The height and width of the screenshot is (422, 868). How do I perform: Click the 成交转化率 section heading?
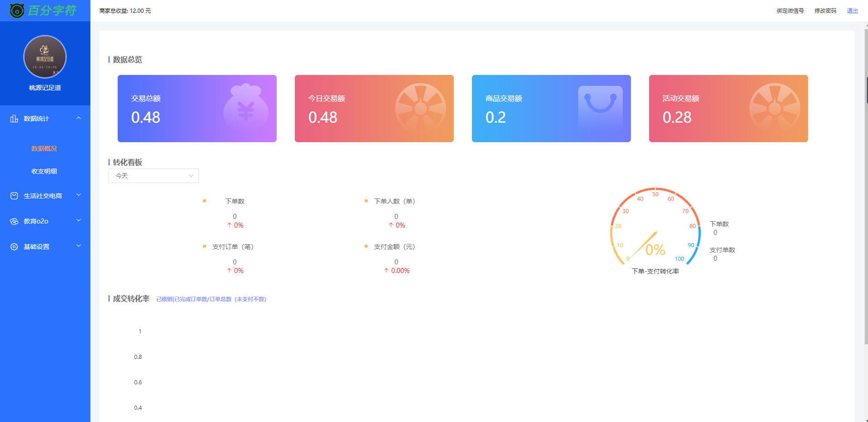pyautogui.click(x=131, y=298)
